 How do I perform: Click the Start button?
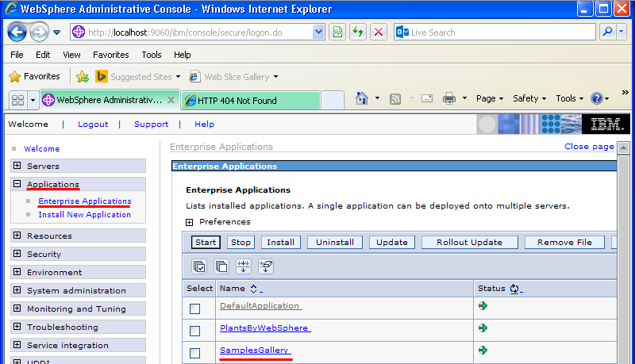point(206,242)
